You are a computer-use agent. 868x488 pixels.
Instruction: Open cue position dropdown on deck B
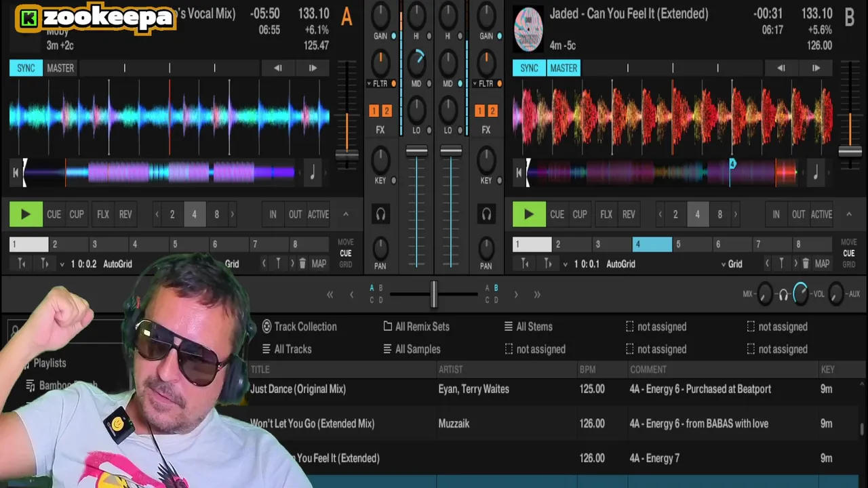[566, 264]
